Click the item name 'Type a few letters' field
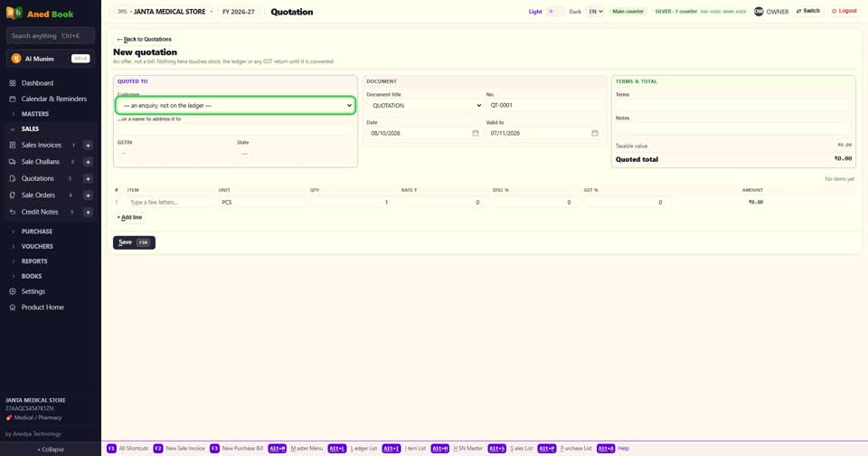 click(x=170, y=203)
